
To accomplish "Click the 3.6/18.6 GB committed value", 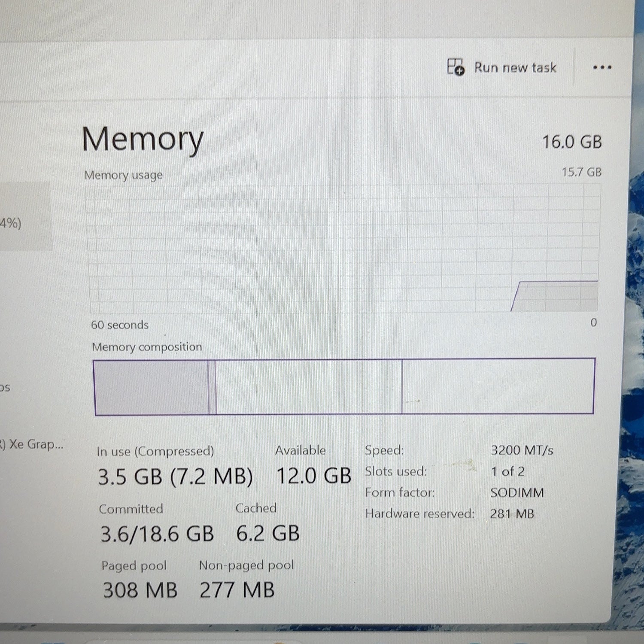I will pyautogui.click(x=157, y=534).
